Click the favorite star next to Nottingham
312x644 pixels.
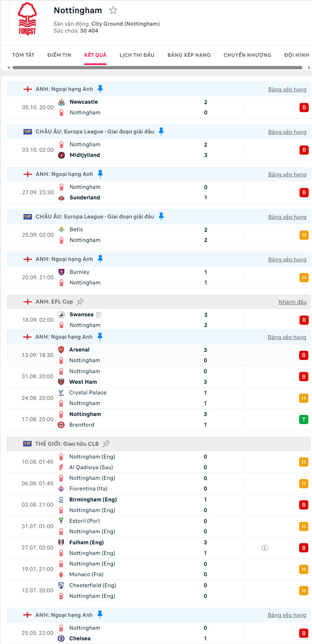pyautogui.click(x=113, y=10)
